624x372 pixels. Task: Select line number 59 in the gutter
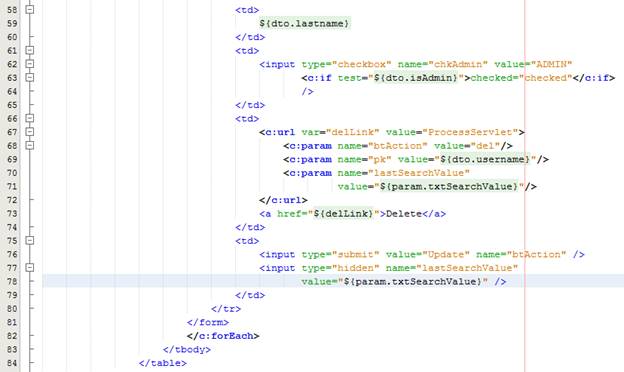(12, 23)
